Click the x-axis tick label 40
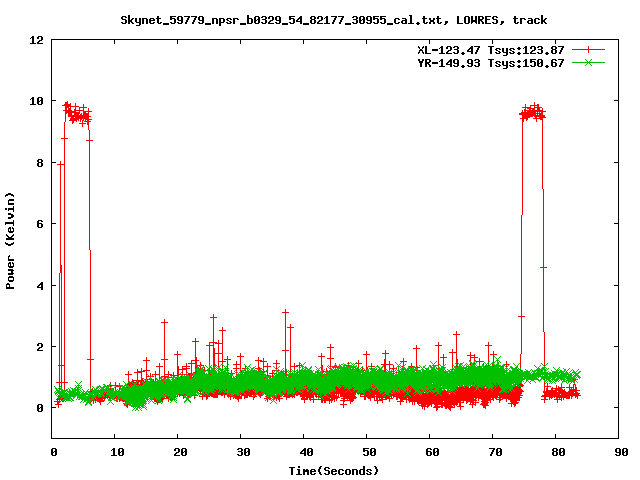Viewport: 640px width, 480px height. 306,452
